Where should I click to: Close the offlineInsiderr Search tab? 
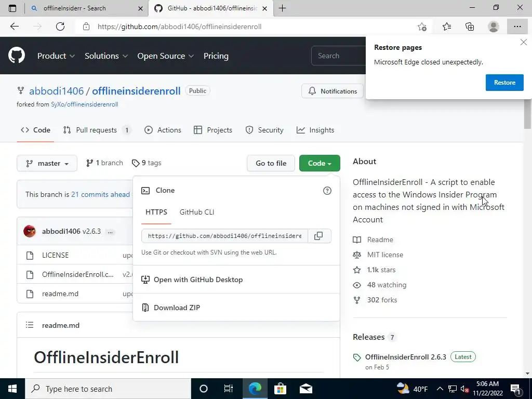click(x=140, y=8)
